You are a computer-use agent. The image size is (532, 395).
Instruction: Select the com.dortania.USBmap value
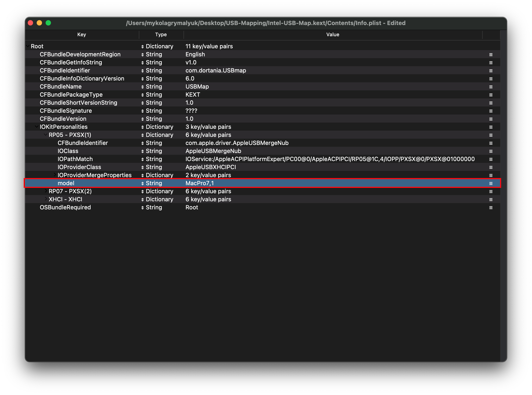click(215, 70)
